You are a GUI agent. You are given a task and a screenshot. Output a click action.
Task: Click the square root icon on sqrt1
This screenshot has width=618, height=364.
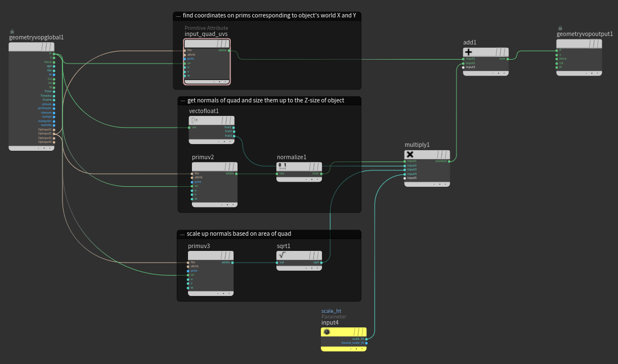[x=283, y=255]
